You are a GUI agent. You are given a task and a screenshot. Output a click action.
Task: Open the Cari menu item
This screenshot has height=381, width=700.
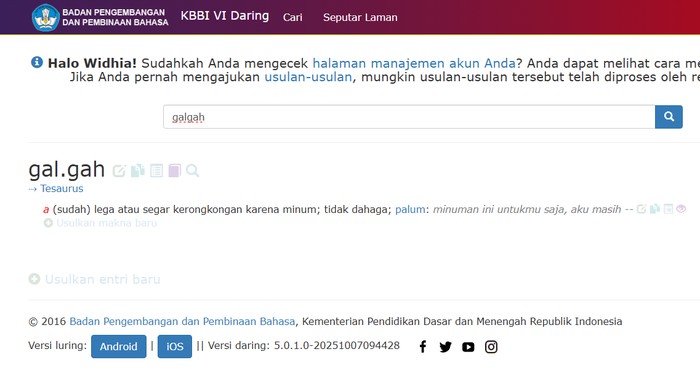292,17
